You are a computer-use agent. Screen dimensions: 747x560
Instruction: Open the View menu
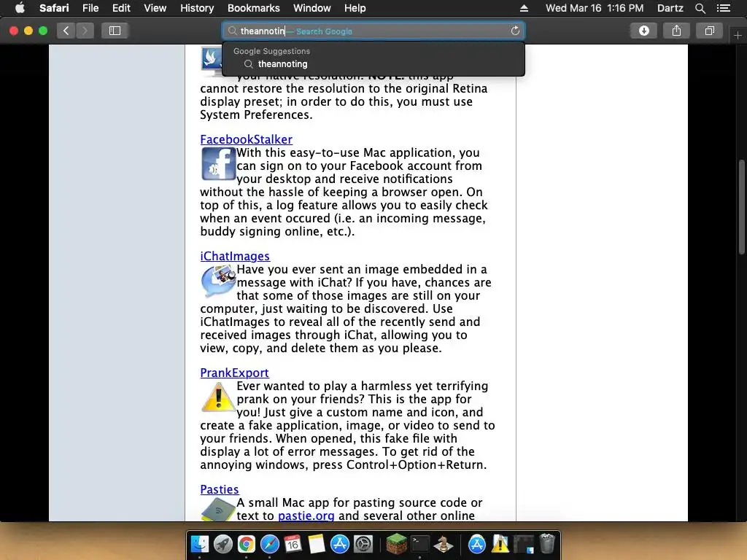tap(155, 8)
